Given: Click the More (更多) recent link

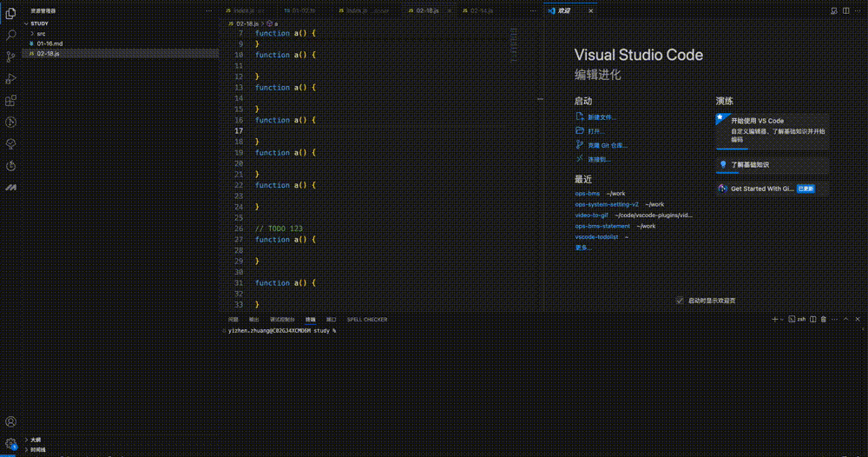Looking at the screenshot, I should click(x=583, y=248).
